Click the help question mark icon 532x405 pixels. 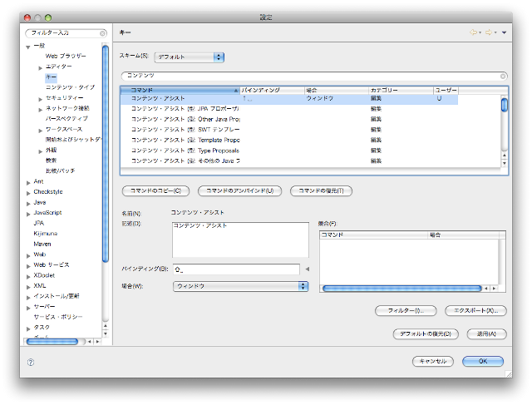click(31, 362)
